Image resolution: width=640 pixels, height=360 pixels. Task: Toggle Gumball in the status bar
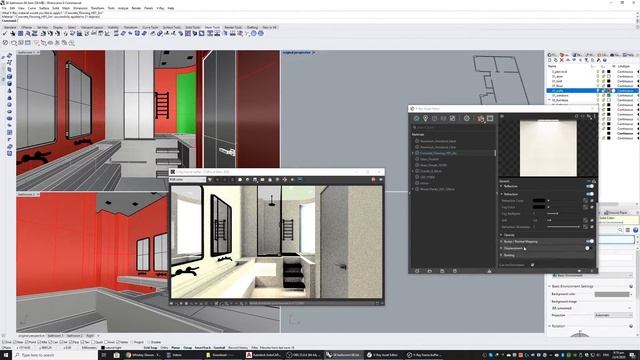[x=219, y=348]
